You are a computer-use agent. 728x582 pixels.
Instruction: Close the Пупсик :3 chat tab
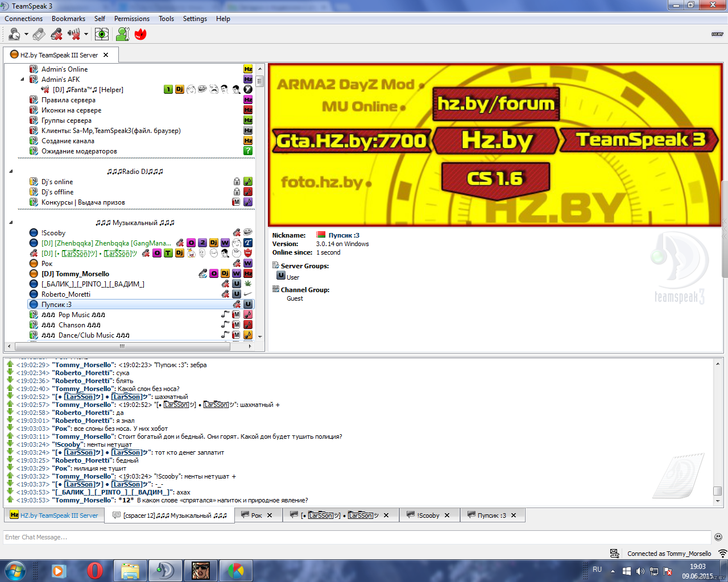pyautogui.click(x=514, y=516)
